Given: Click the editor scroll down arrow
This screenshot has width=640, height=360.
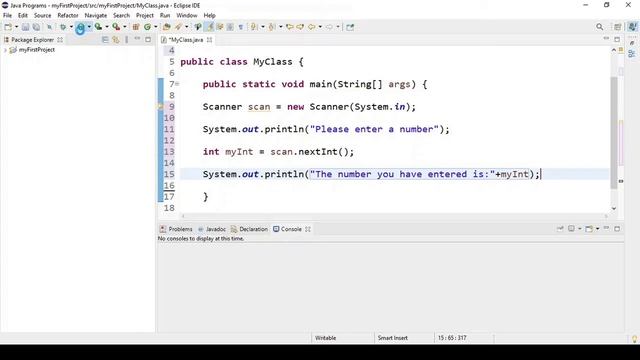Looking at the screenshot, I should coord(614,208).
